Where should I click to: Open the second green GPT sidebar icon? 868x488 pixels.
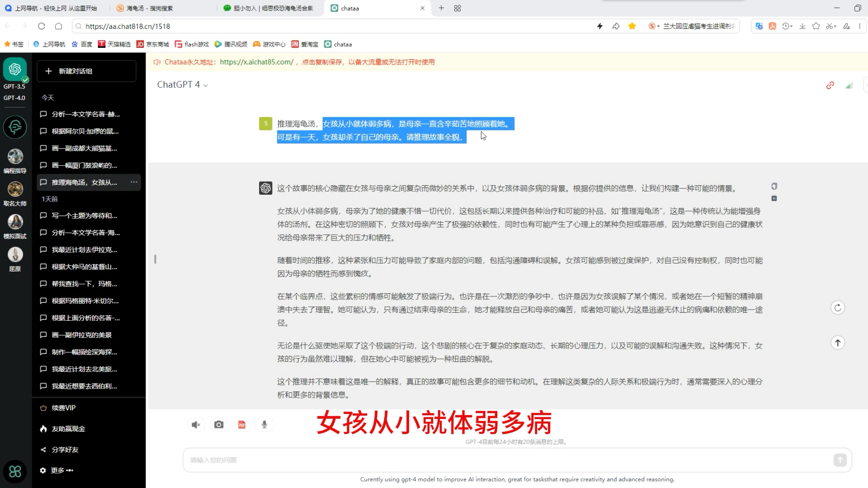(15, 127)
